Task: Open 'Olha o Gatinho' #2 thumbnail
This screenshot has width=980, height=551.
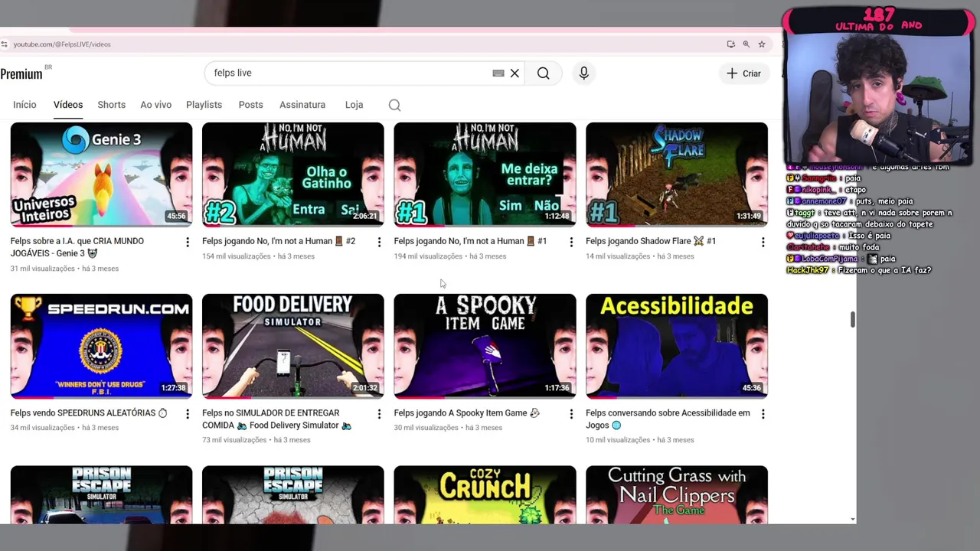Action: tap(293, 174)
